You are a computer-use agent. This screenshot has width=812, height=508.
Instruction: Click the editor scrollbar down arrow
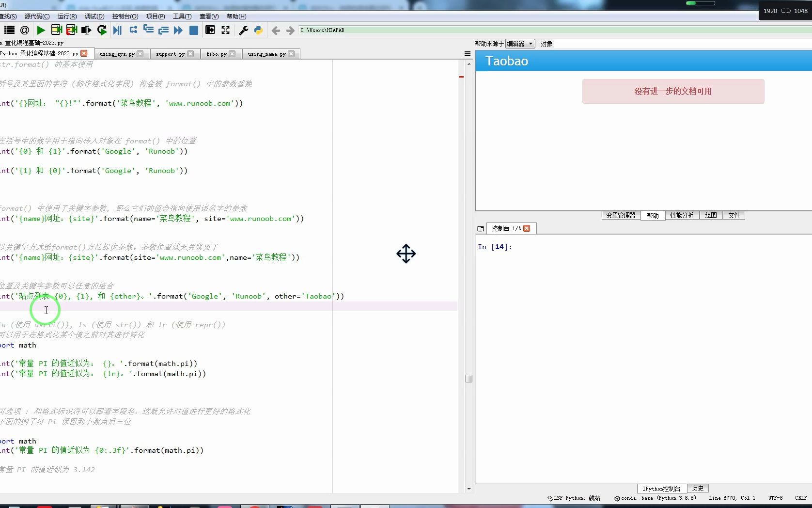(468, 489)
